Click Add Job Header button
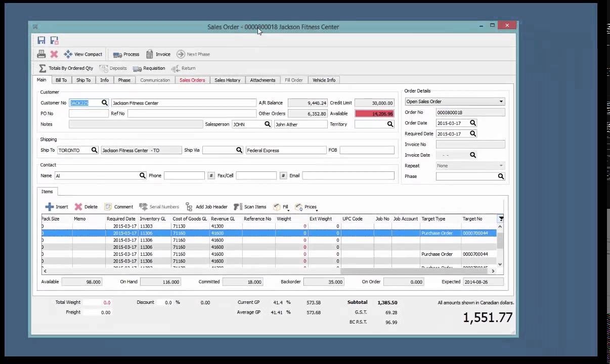The height and width of the screenshot is (364, 610). click(x=206, y=207)
